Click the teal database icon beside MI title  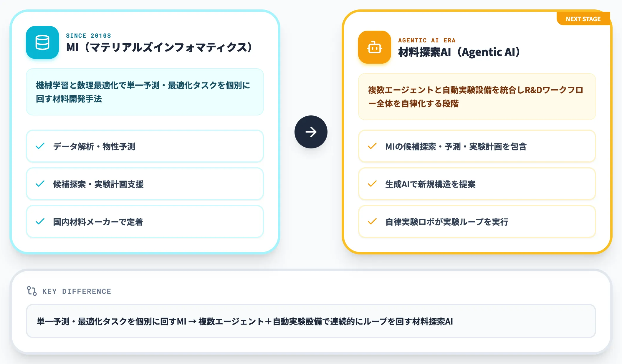(x=42, y=42)
